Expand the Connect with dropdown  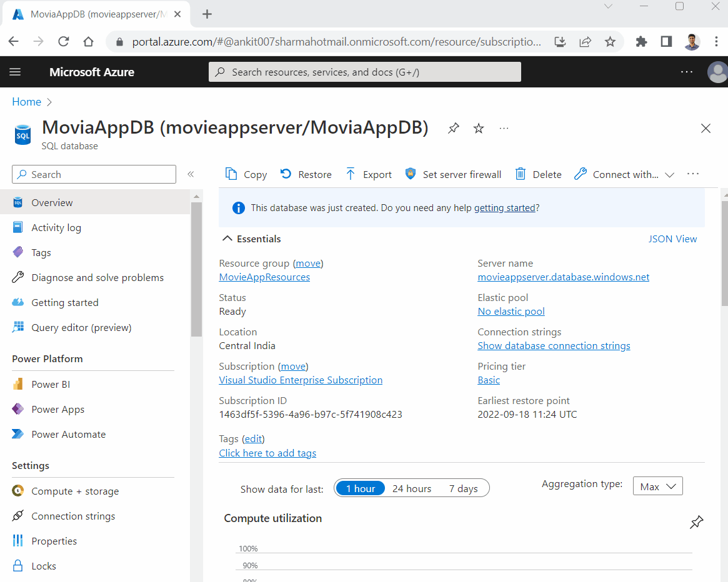point(669,175)
